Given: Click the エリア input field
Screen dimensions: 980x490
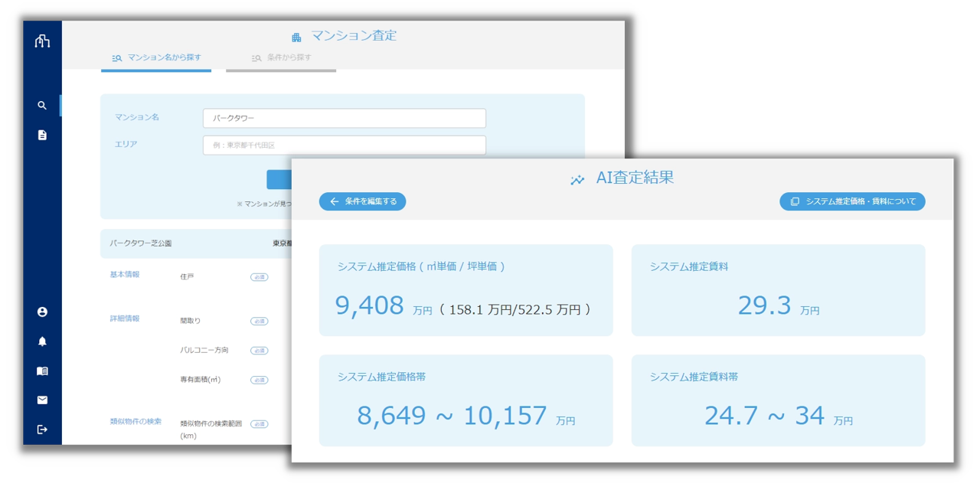Looking at the screenshot, I should pyautogui.click(x=344, y=145).
